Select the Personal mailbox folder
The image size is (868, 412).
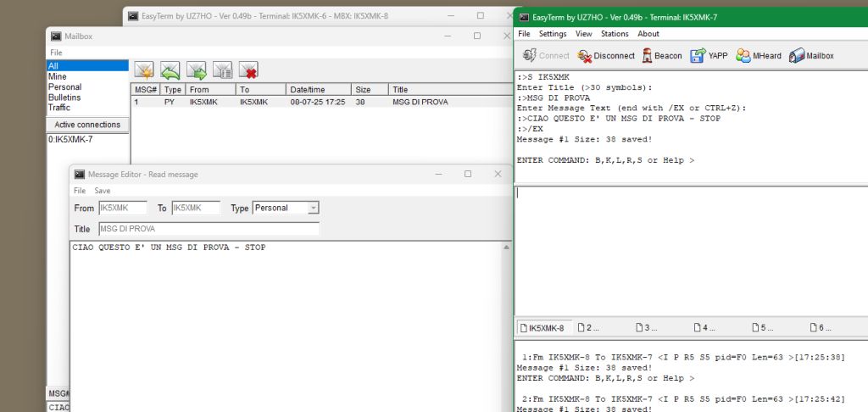coord(87,87)
